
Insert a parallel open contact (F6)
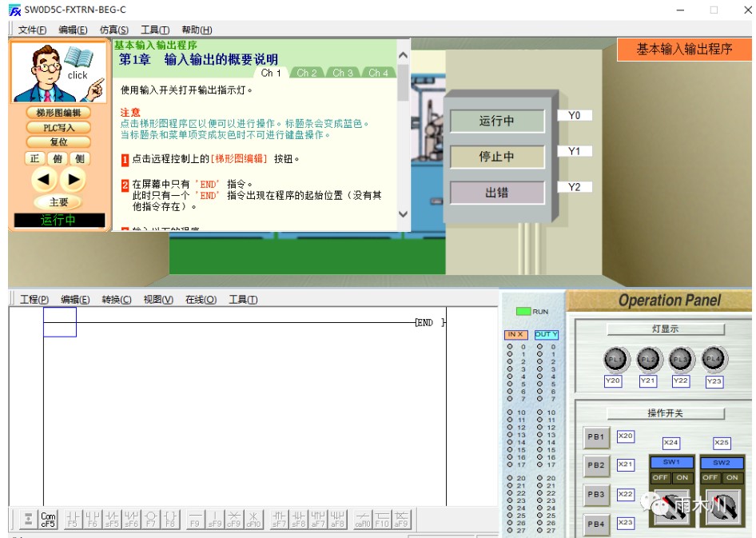93,519
